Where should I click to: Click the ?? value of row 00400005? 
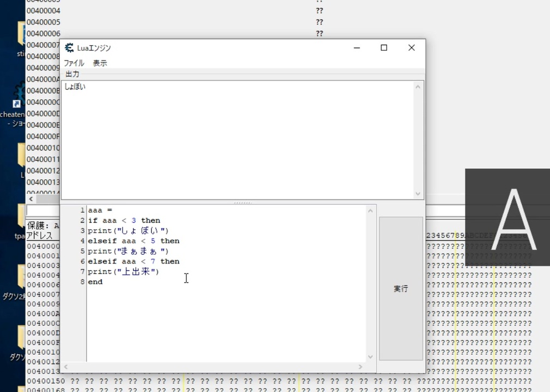tap(319, 22)
